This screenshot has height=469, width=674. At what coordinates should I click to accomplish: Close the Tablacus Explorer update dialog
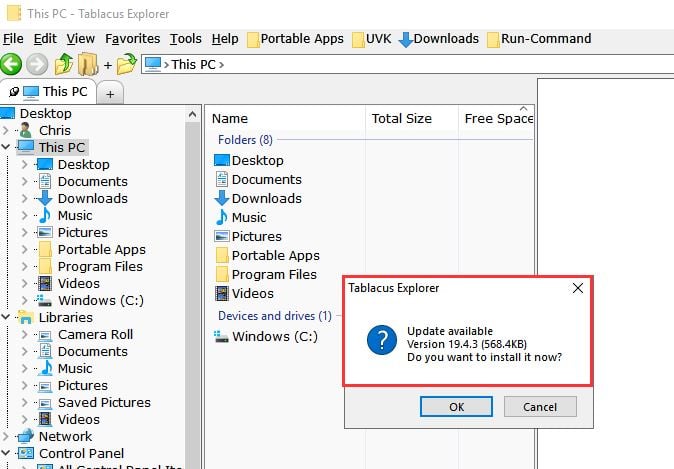coord(578,288)
